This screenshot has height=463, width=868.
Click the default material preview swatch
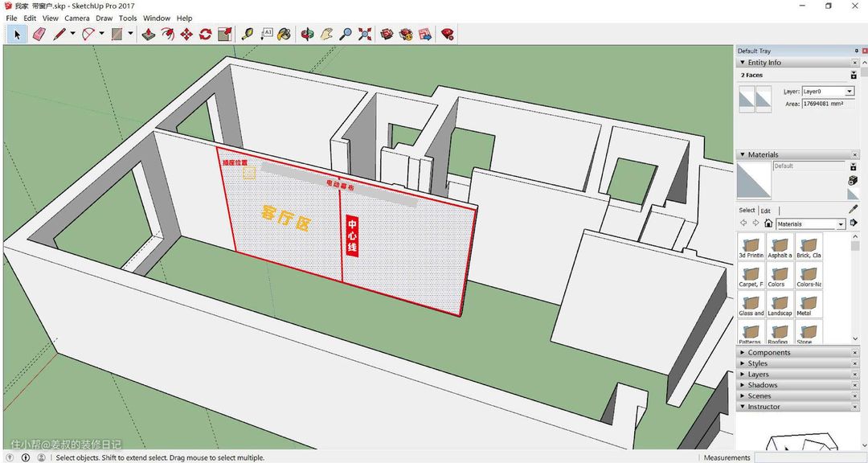pyautogui.click(x=754, y=180)
